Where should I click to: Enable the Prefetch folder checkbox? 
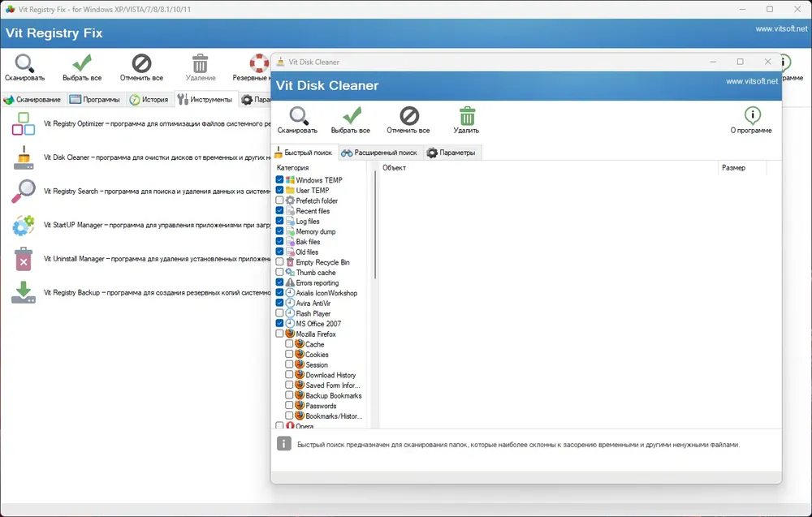(279, 200)
